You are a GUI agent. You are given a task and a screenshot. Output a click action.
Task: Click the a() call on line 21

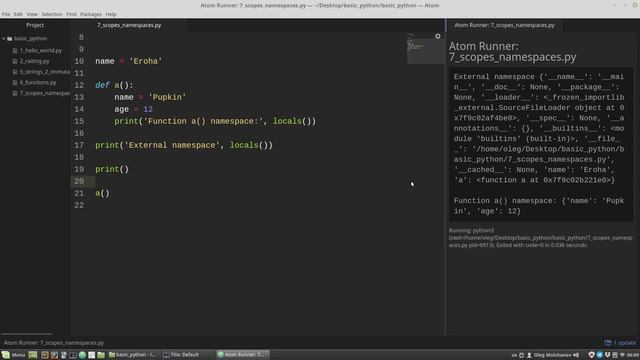click(x=102, y=193)
